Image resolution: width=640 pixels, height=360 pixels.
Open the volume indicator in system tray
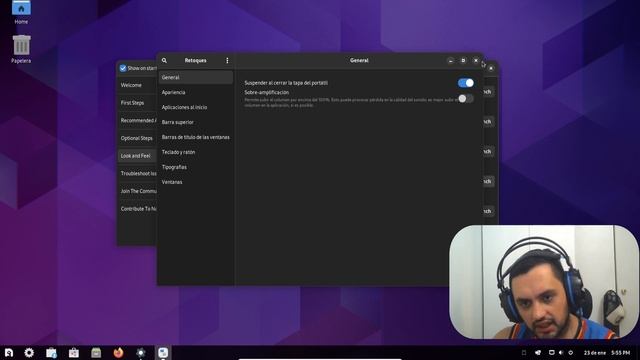(x=561, y=353)
